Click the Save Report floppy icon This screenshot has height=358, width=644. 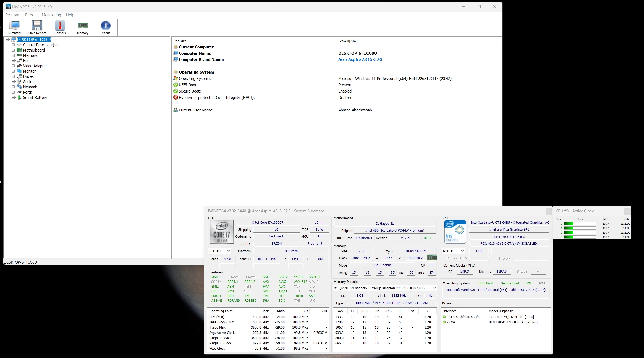click(37, 25)
